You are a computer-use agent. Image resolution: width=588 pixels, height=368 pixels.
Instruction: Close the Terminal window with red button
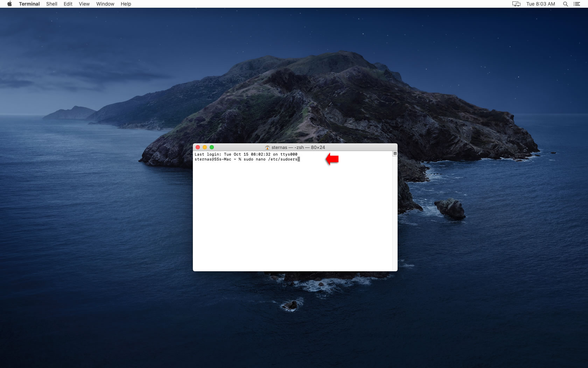[x=198, y=147]
